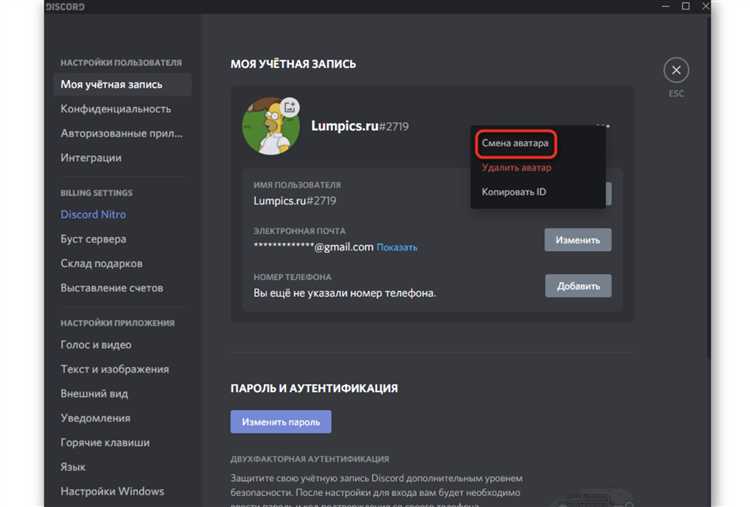Select Копировать ID menu item
This screenshot has width=750, height=507.
[x=514, y=192]
